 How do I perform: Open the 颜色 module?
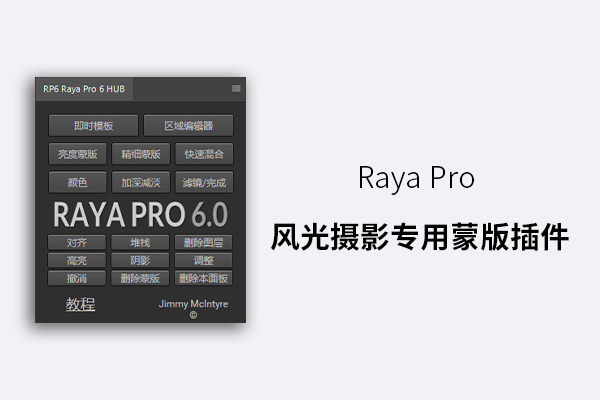point(77,183)
